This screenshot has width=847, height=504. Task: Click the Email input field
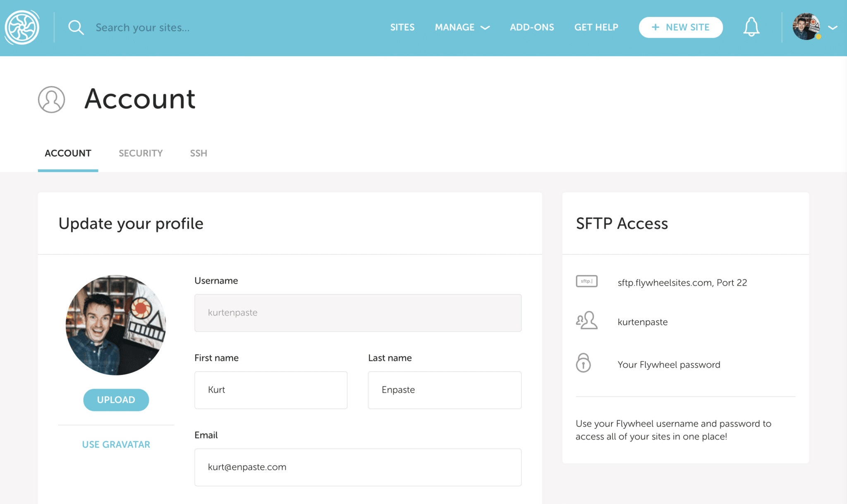tap(357, 467)
